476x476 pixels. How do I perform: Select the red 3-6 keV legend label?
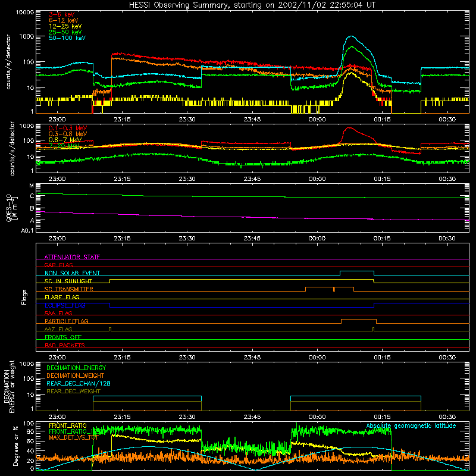coord(62,14)
